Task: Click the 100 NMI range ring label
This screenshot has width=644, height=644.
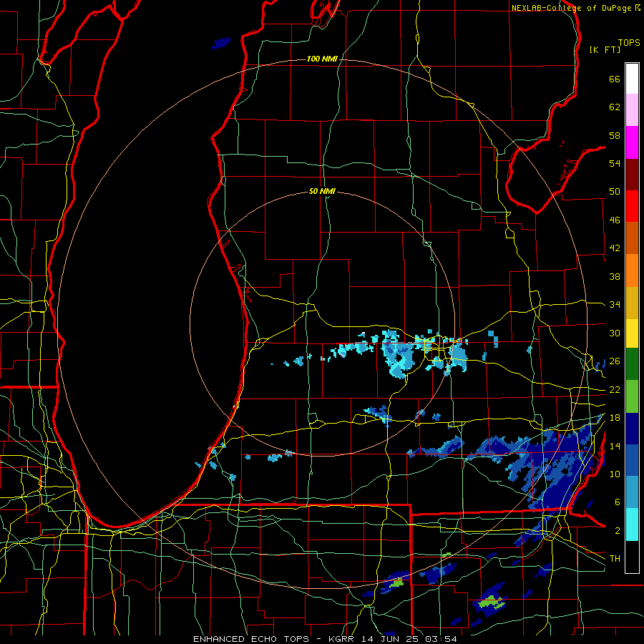Action: (322, 59)
